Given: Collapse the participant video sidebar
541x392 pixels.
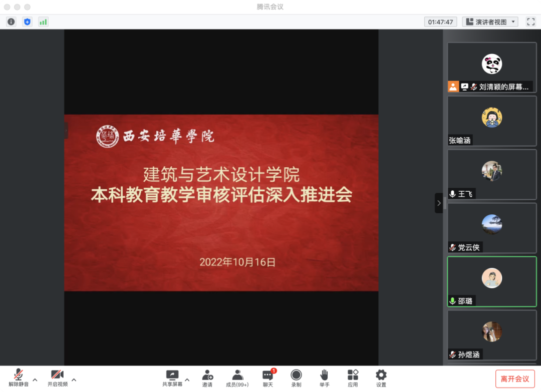Looking at the screenshot, I should click(439, 203).
